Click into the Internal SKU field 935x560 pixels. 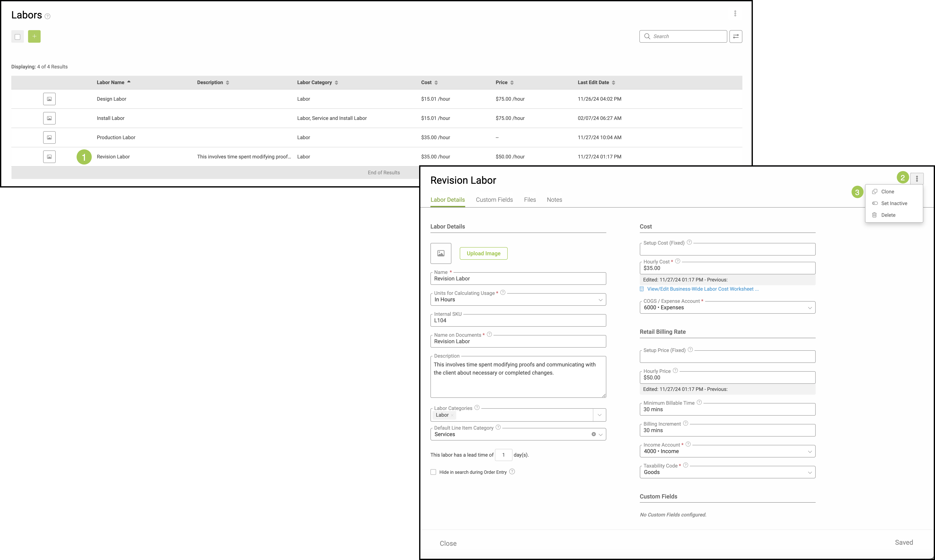518,320
